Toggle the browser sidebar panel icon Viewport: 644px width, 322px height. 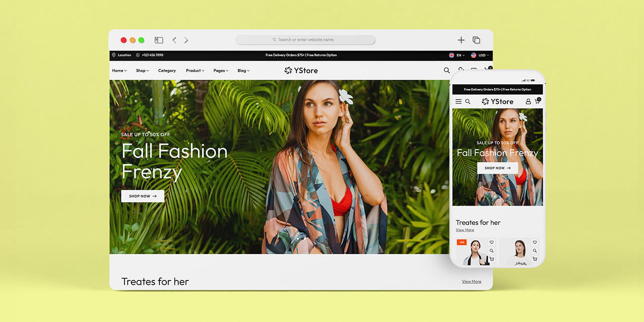159,40
